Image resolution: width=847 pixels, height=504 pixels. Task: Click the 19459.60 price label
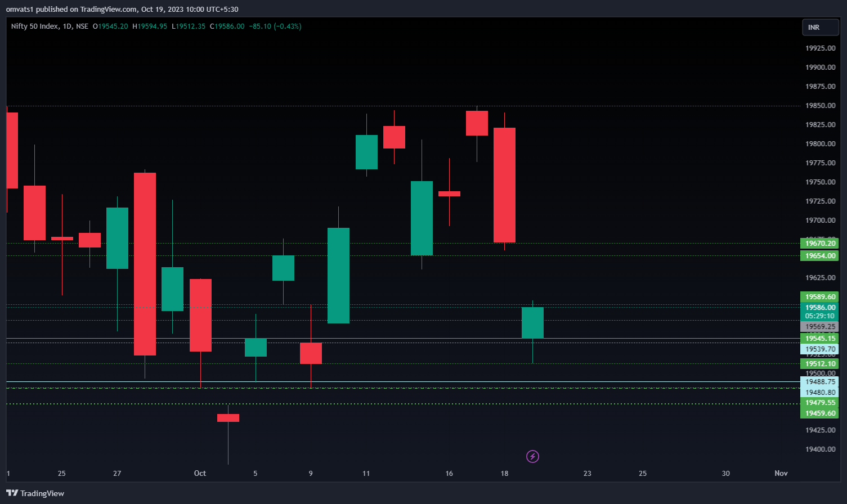(x=819, y=413)
